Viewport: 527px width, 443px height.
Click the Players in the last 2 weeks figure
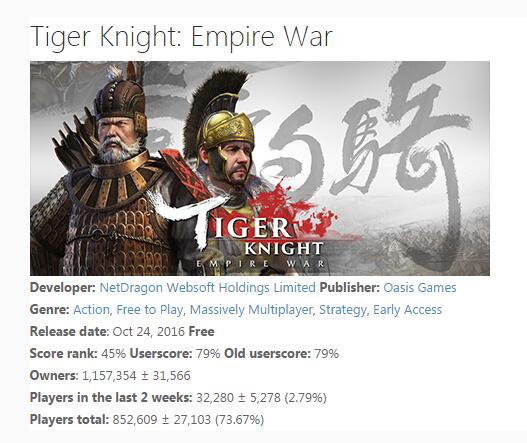coord(261,398)
